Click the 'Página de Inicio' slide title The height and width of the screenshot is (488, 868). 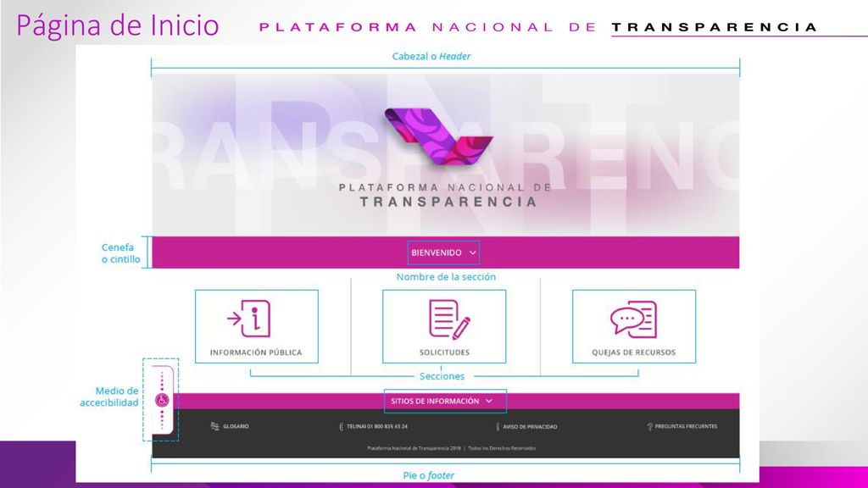pos(118,25)
